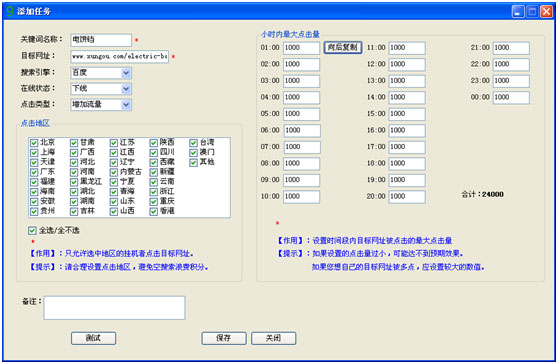Click the 测试 button
The width and height of the screenshot is (558, 364).
(93, 338)
